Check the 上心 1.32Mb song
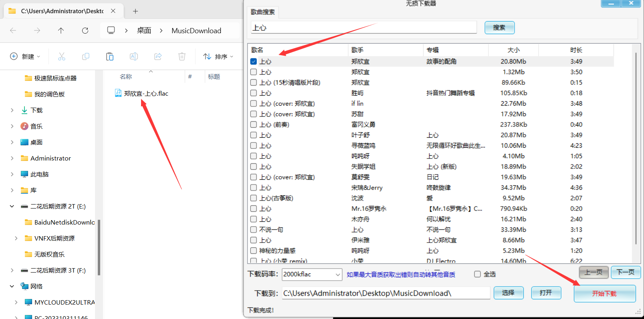Viewport: 644px width, 319px height. pos(253,72)
